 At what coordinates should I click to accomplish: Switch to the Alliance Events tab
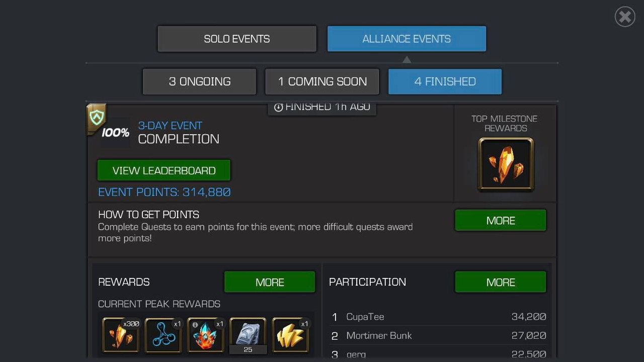(407, 39)
